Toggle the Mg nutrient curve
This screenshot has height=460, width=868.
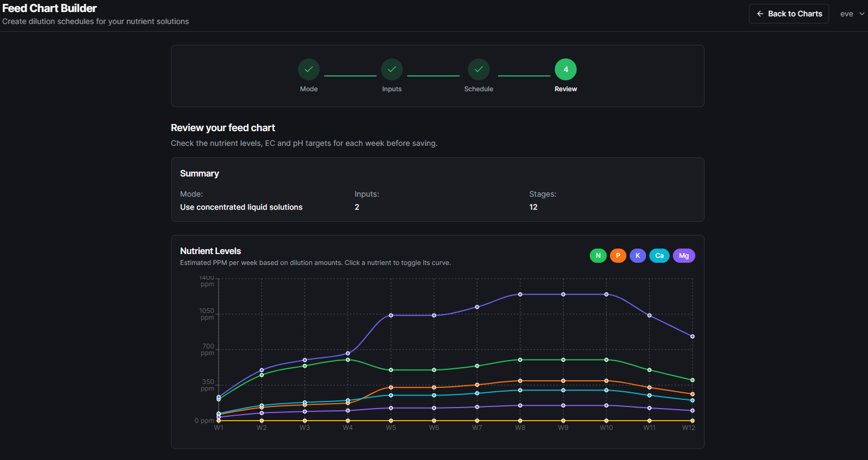684,256
